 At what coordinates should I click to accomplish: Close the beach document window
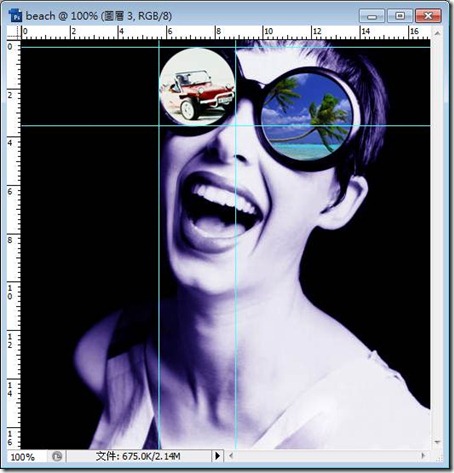[428, 16]
